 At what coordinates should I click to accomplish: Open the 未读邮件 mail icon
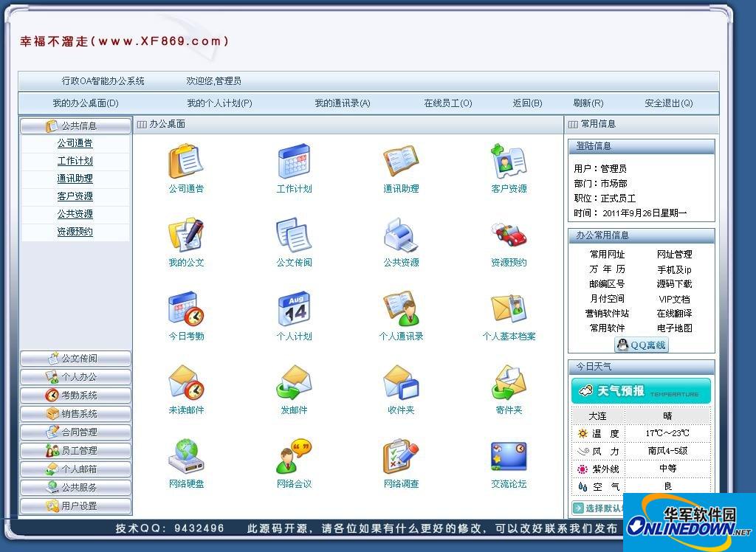click(x=186, y=384)
